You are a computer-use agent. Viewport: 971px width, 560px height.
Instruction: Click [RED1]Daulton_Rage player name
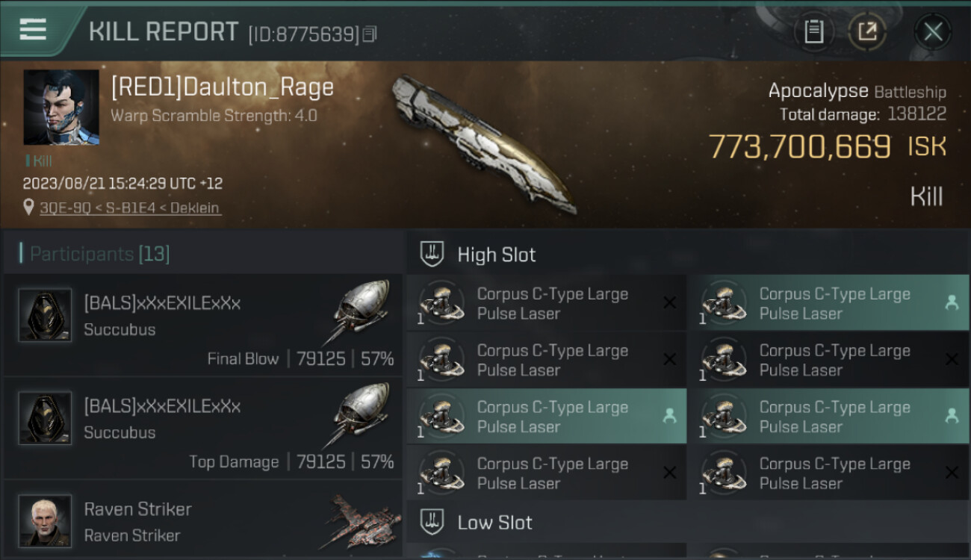pos(222,87)
